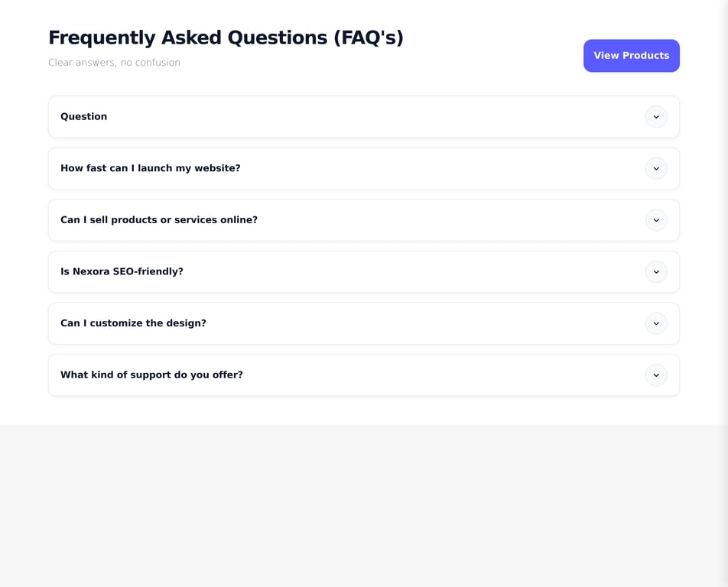
Task: Click the chevron beside website launch question
Action: coord(656,168)
